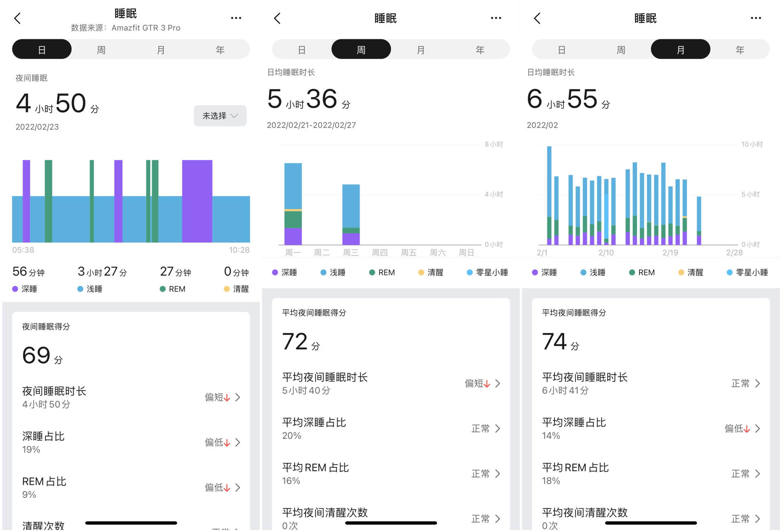782x532 pixels.
Task: Open the more options menu on daily view
Action: pos(236,18)
